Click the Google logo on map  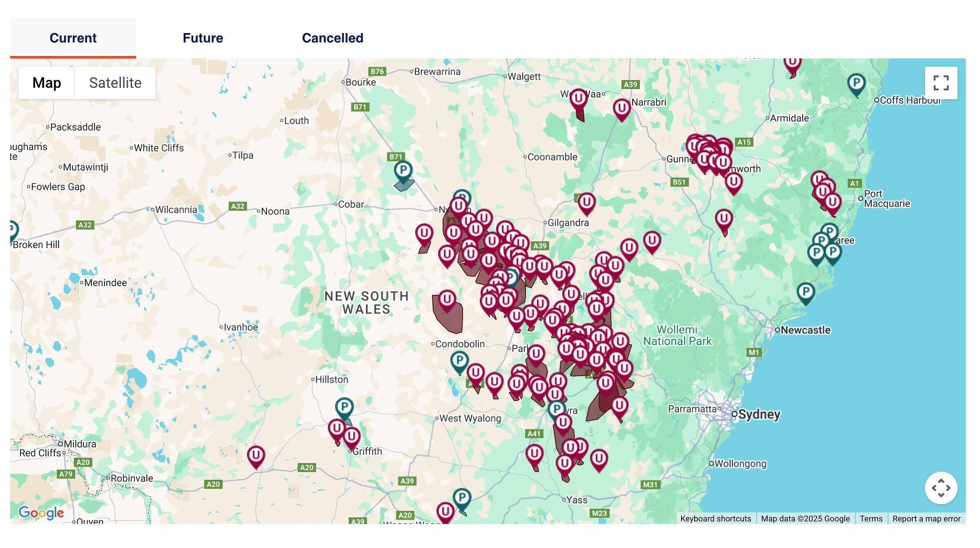(41, 512)
